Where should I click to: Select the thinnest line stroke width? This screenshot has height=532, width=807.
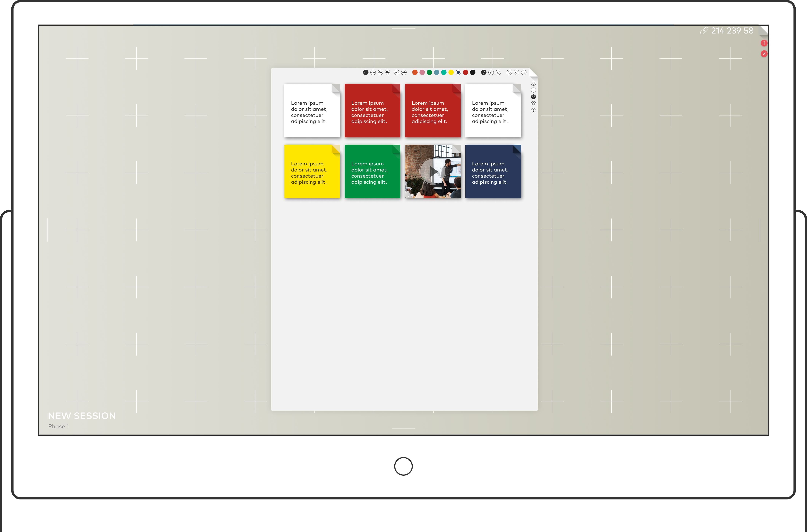[366, 72]
